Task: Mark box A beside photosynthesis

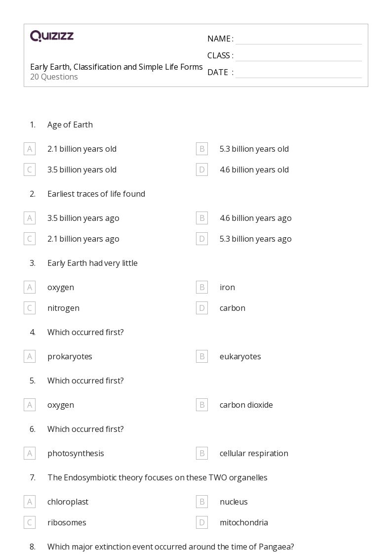Action: pos(30,453)
